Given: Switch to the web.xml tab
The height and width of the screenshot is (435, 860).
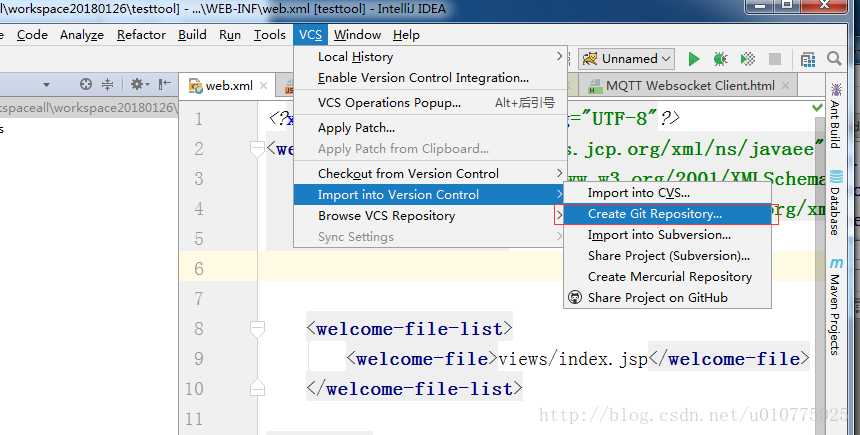Looking at the screenshot, I should point(227,86).
